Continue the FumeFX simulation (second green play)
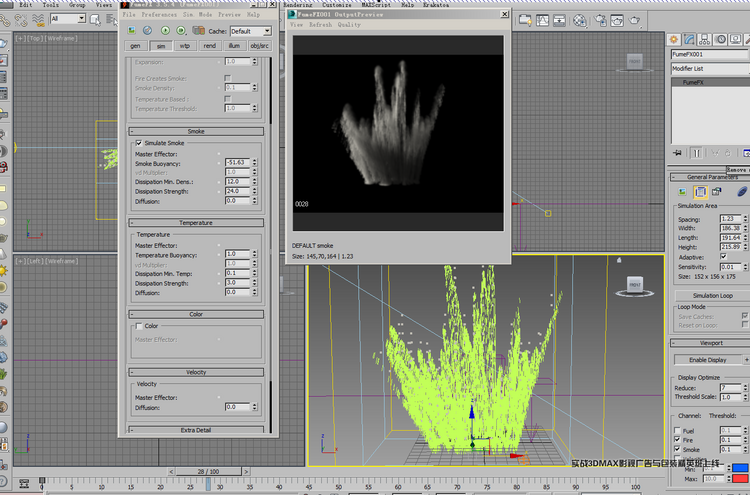 181,31
